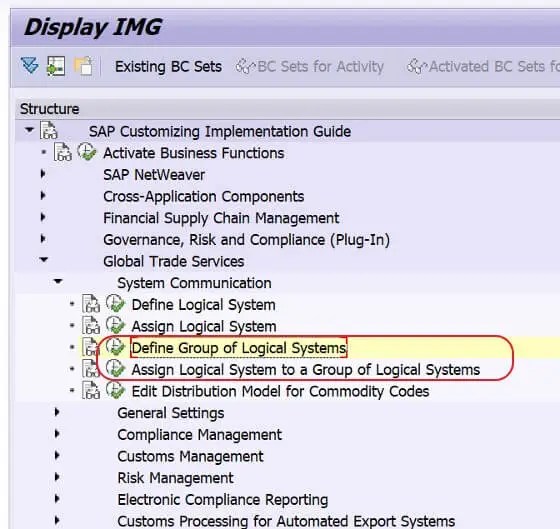Expand the SAP NetWeaver node

[x=43, y=174]
